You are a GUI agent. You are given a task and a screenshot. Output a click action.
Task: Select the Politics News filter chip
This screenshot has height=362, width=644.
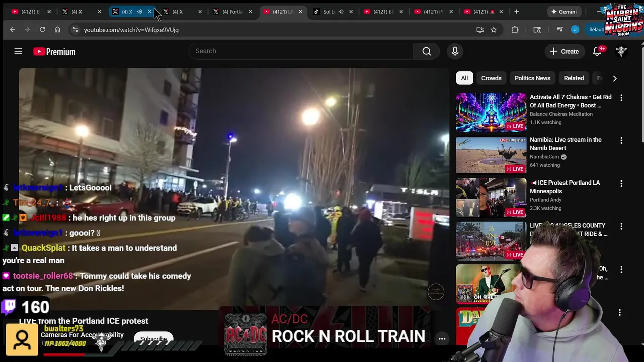(x=532, y=78)
